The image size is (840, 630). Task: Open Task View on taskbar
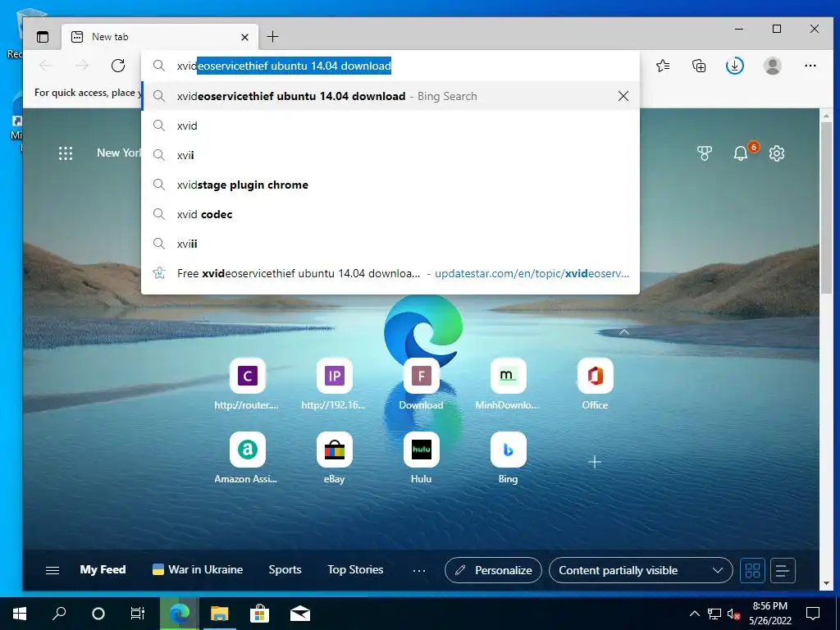click(x=138, y=614)
